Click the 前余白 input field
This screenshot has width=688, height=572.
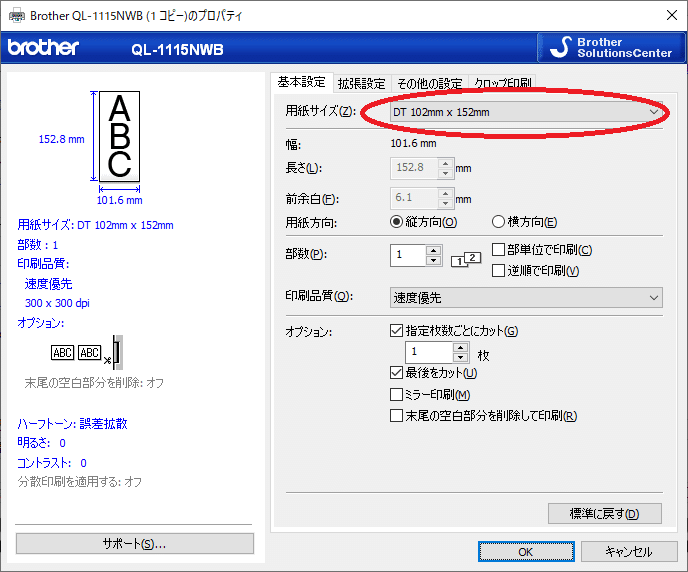(414, 198)
